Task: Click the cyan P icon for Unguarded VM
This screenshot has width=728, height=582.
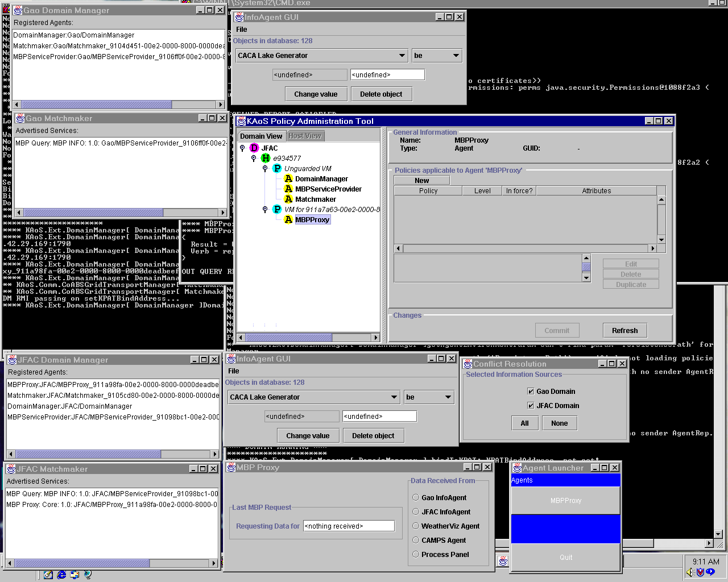Action: point(277,169)
